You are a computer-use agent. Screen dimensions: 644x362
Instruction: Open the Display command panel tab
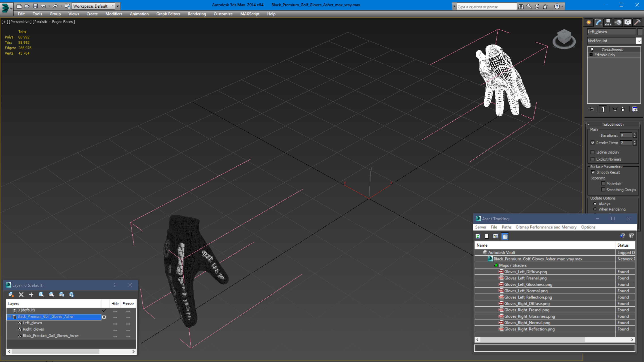coord(628,22)
